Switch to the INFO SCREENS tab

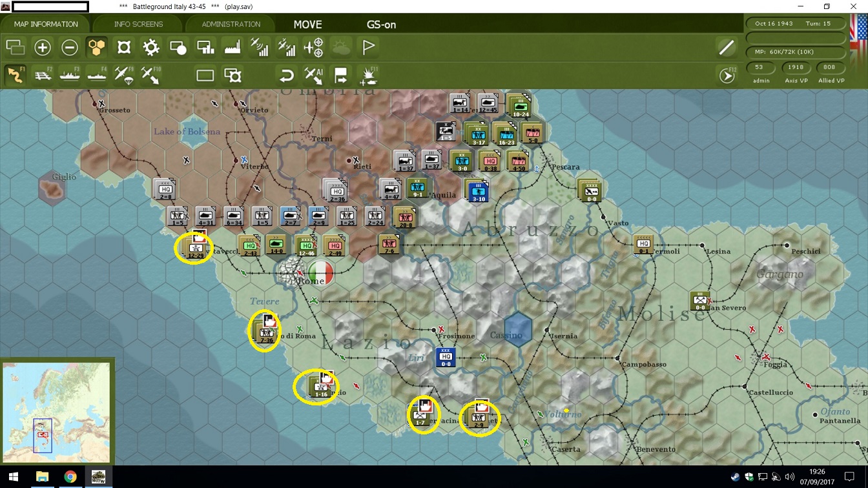coord(138,24)
